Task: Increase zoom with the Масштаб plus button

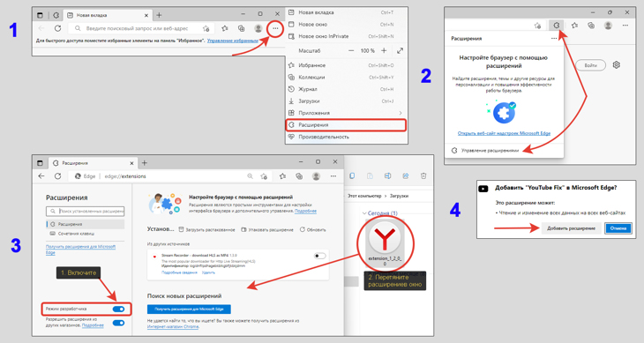Action: 384,51
